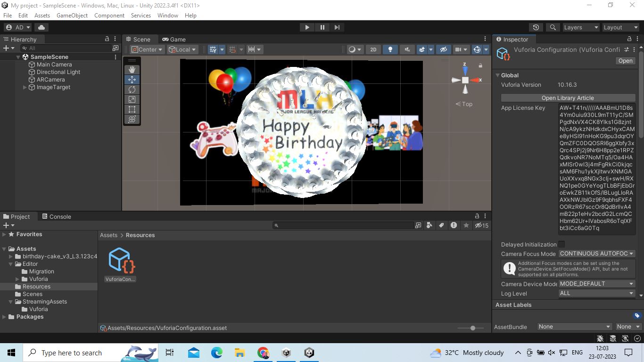Open the GameObject menu
This screenshot has height=362, width=644.
[72, 15]
